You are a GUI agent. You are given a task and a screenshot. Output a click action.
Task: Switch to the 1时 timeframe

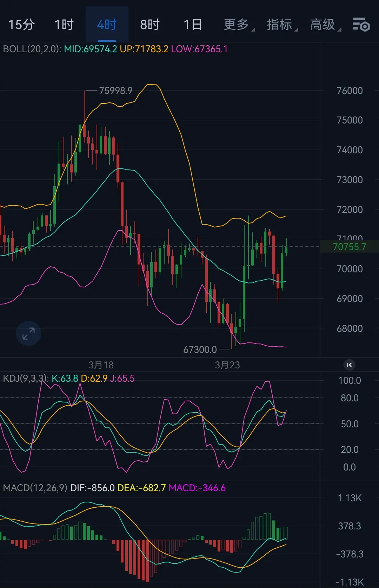tap(64, 25)
